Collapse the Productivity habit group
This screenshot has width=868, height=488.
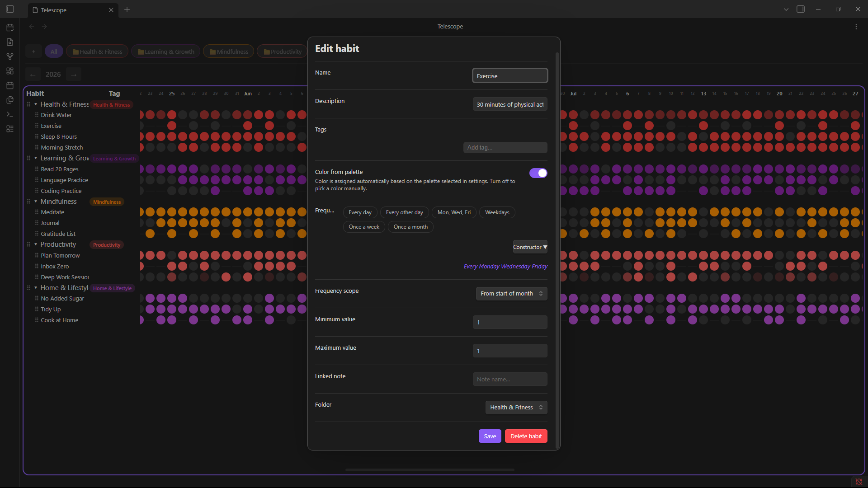point(36,244)
